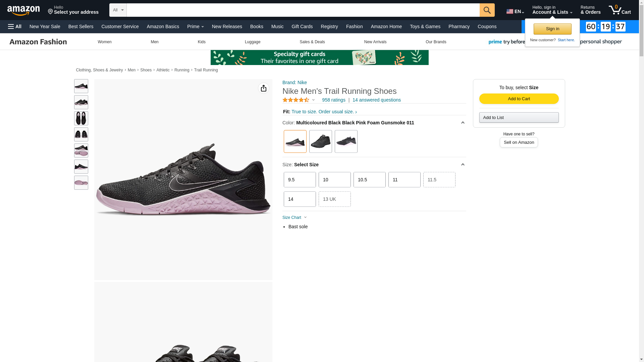
Task: Click the Add to Cart button
Action: click(519, 99)
